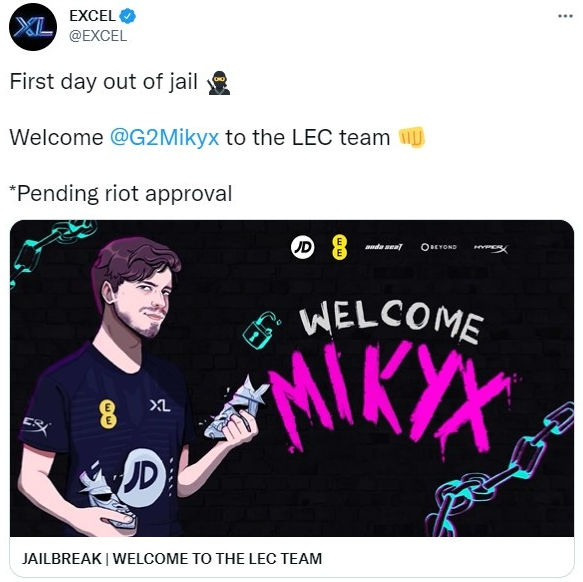Open the JAILBREAK link card title

pos(172,559)
